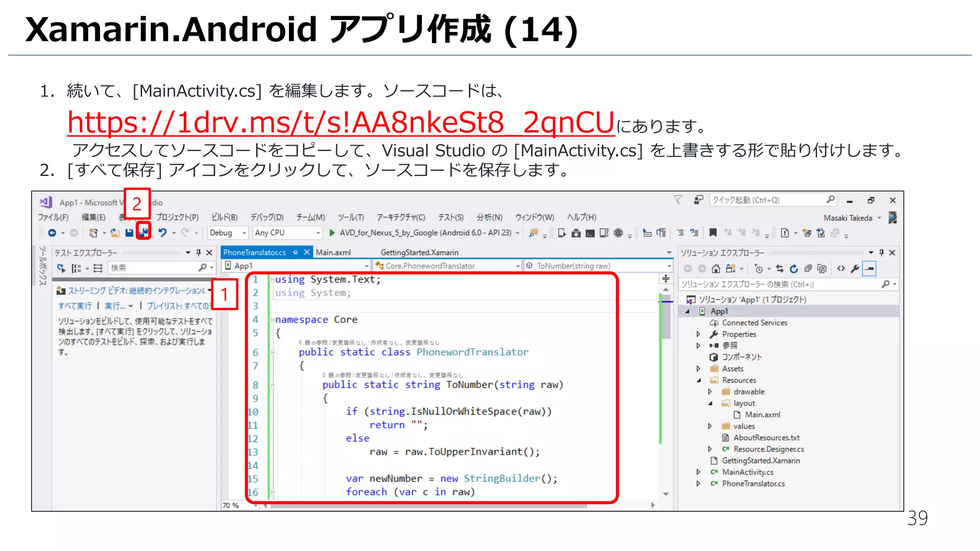Click the notifications filter flag icon
This screenshot has height=551, width=980.
click(678, 200)
